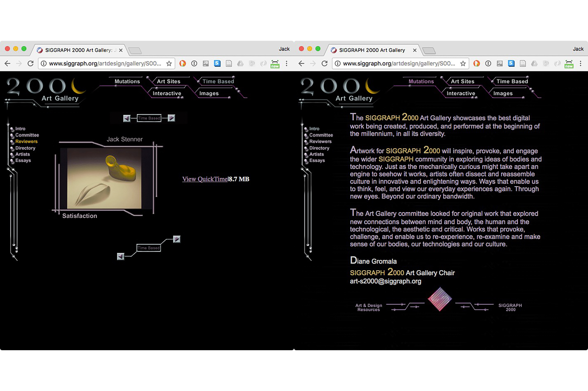Close the SIGGRAPH 2000 Art Gallery right tab
This screenshot has height=391, width=588.
coord(415,50)
